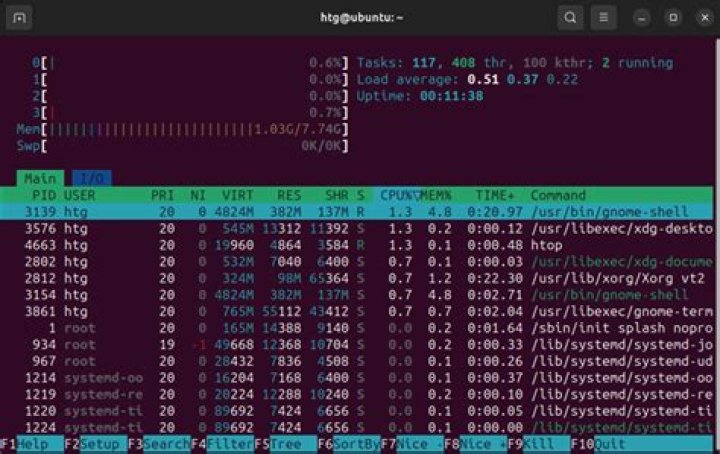Click the CPU 0 usage meter

190,63
